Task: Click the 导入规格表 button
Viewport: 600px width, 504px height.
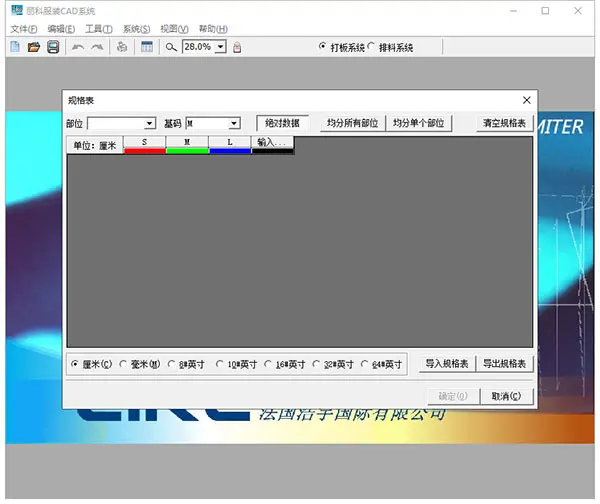Action: [446, 364]
